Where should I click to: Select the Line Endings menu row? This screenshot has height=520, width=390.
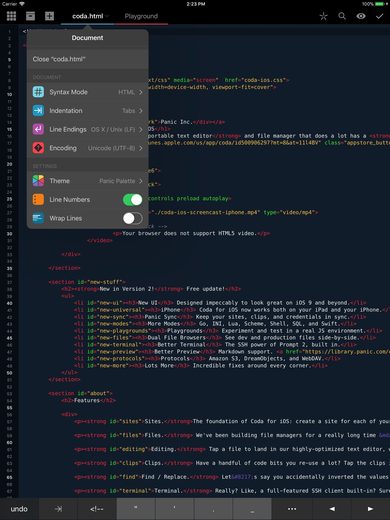(88, 129)
